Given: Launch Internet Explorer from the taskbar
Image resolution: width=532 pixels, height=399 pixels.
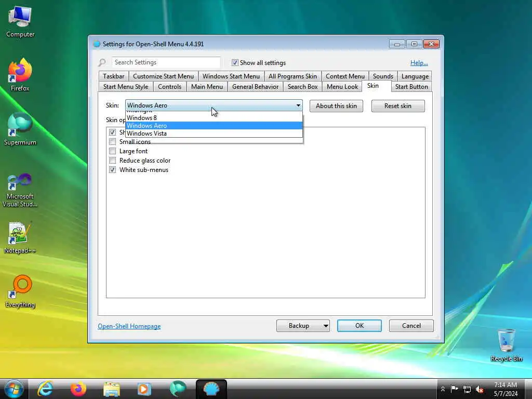Looking at the screenshot, I should click(45, 389).
